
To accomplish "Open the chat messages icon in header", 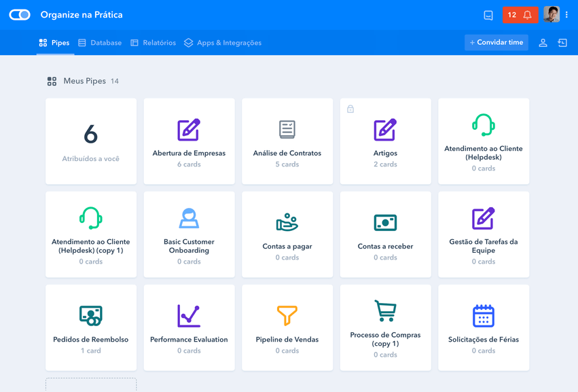I will [488, 15].
